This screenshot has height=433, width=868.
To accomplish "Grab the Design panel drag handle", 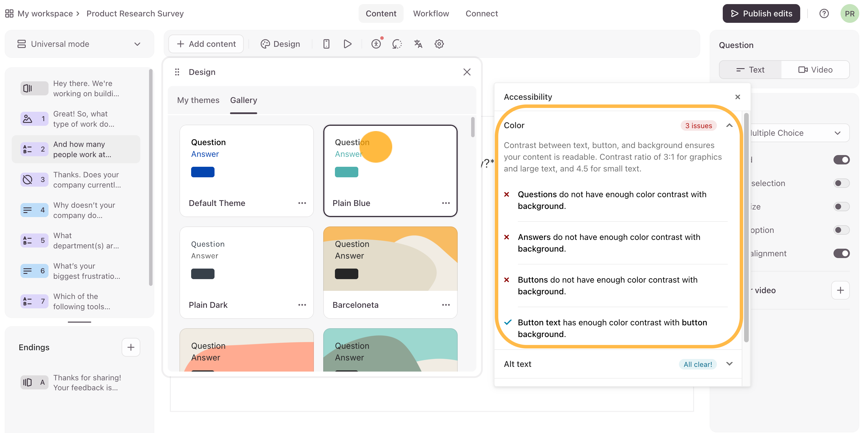I will coord(177,72).
